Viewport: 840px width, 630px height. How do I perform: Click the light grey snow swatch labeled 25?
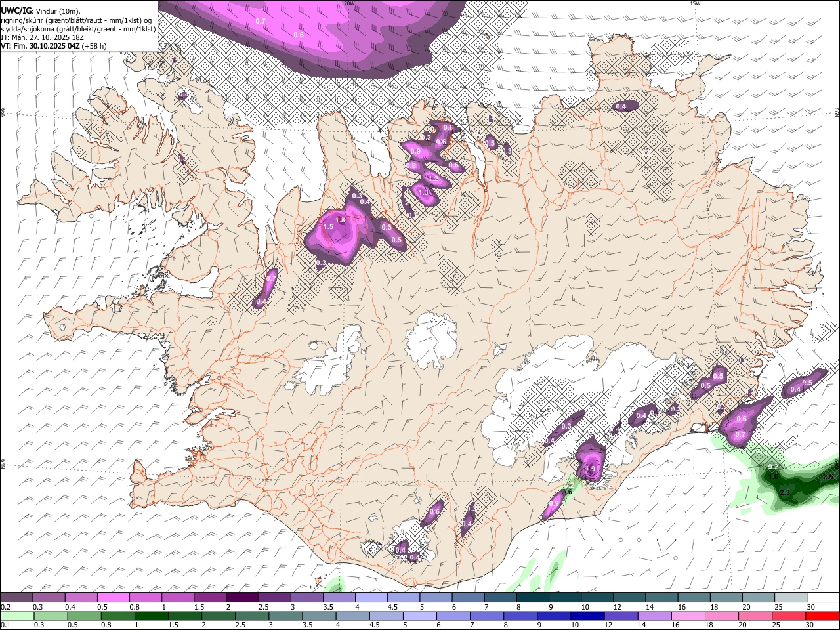click(x=790, y=598)
